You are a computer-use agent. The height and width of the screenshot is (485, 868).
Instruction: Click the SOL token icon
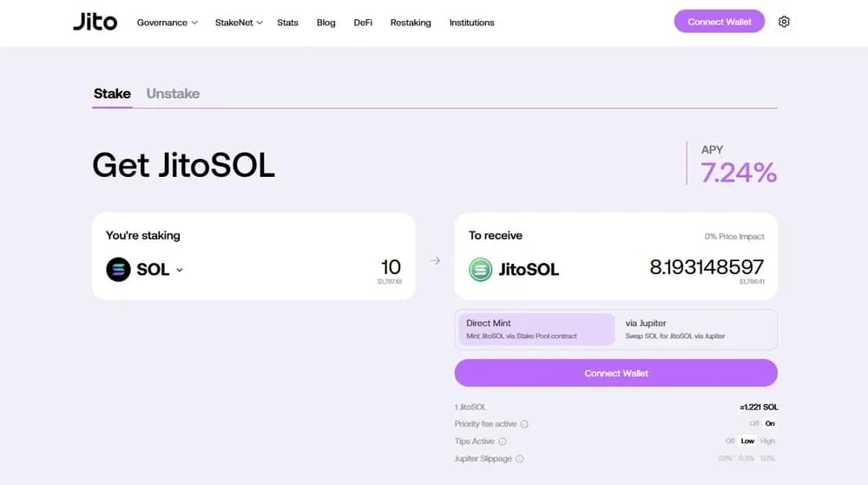point(118,270)
